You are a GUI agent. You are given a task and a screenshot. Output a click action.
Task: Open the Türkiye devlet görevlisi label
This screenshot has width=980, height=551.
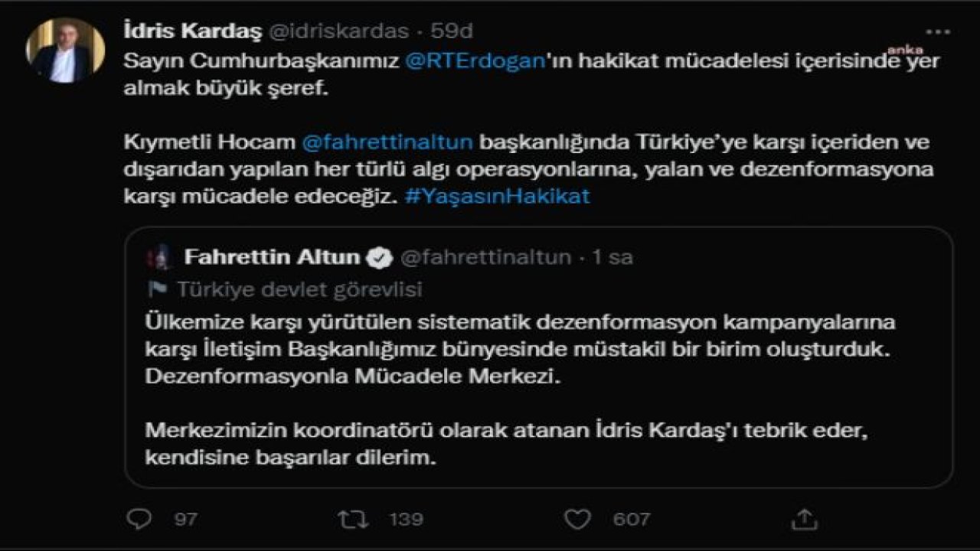pos(299,289)
